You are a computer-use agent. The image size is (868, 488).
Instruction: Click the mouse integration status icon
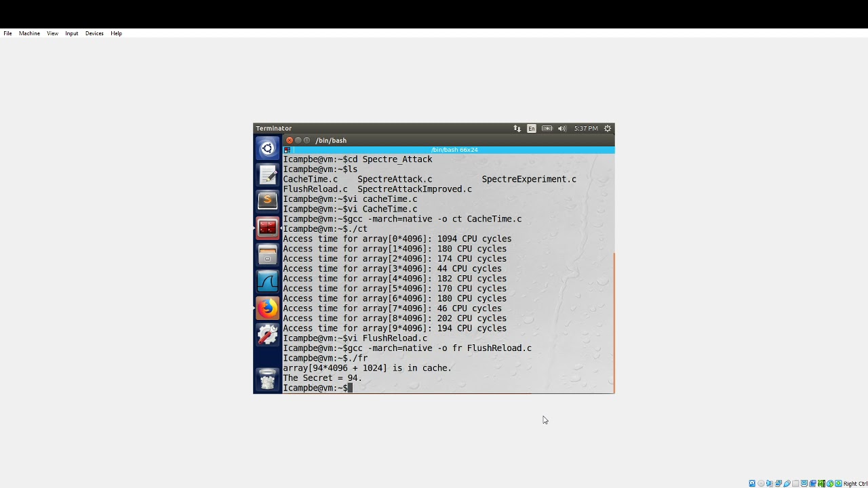830,483
